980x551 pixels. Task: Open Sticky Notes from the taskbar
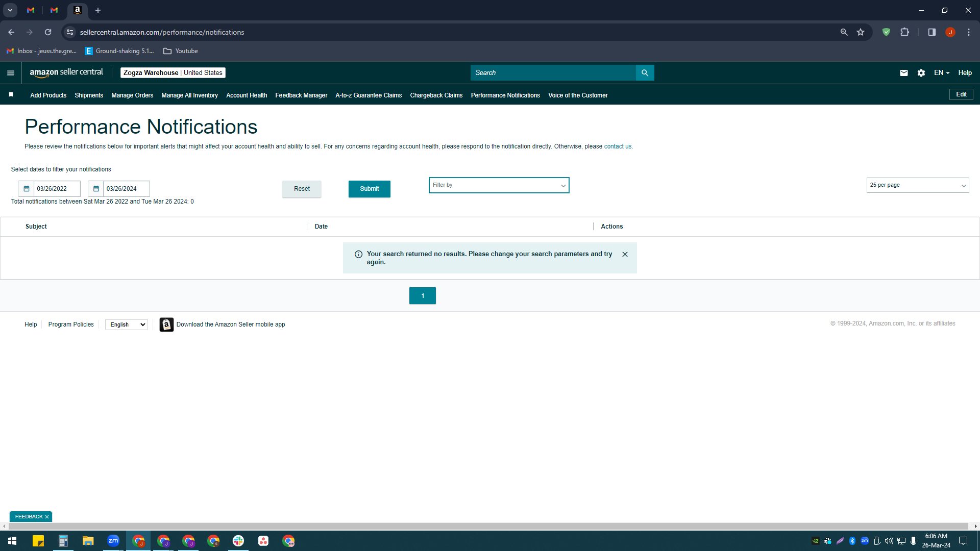(x=38, y=541)
